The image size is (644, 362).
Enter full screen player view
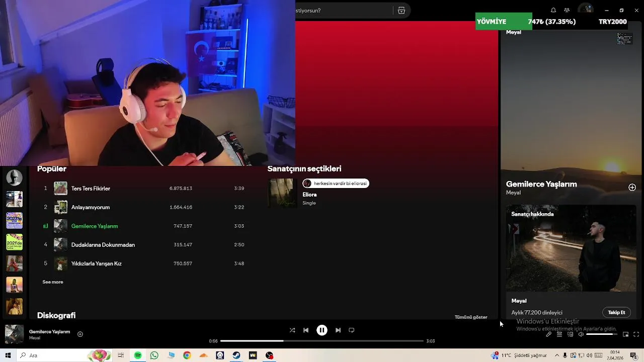click(x=636, y=334)
